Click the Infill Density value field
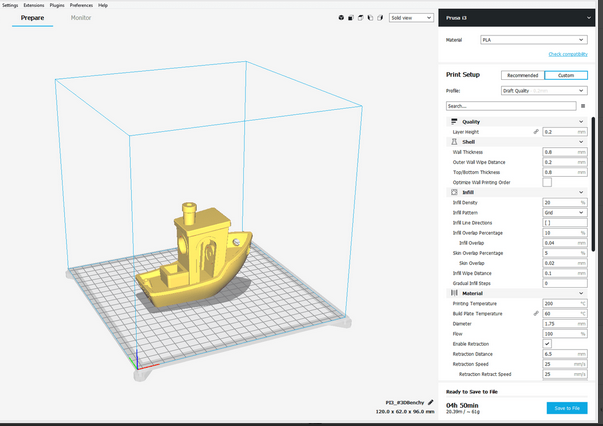 565,202
